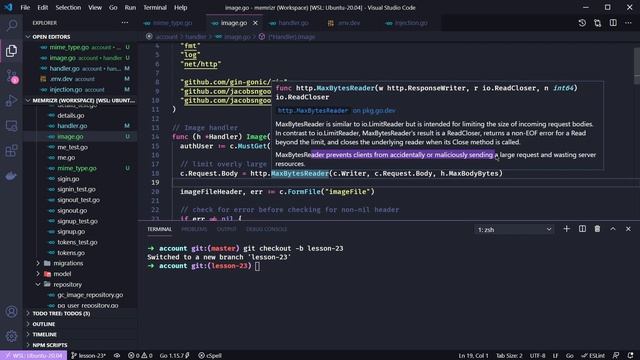Click the notifications bell in status bar
Image resolution: width=640 pixels, height=360 pixels.
point(631,356)
